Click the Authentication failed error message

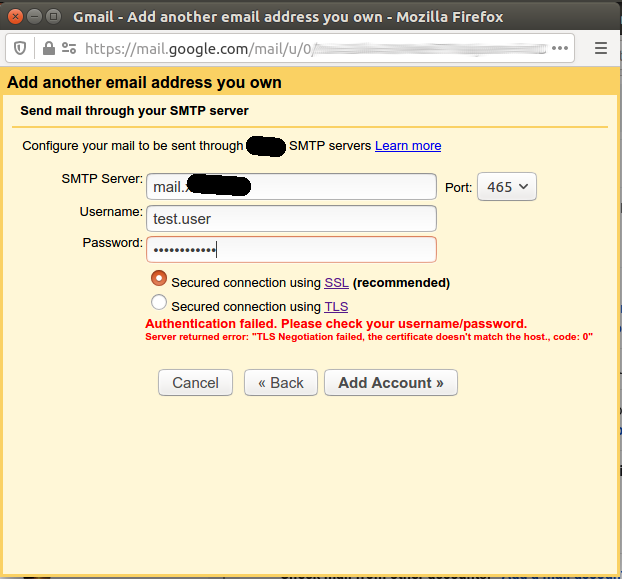point(336,324)
